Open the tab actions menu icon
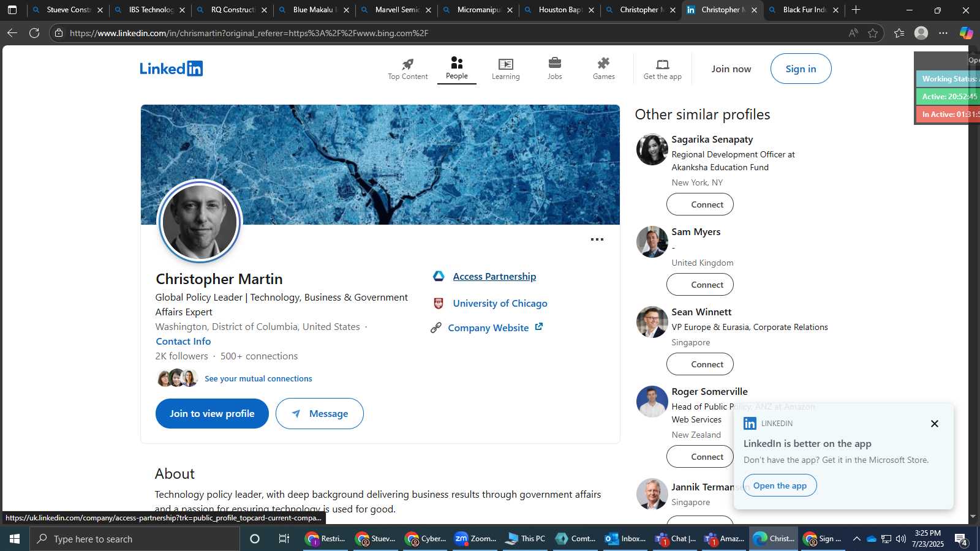The height and width of the screenshot is (551, 980). 12,10
